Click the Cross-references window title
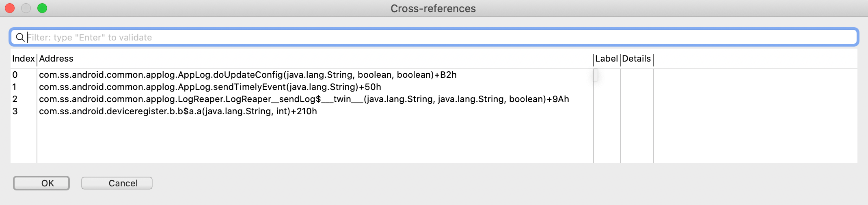 point(433,9)
